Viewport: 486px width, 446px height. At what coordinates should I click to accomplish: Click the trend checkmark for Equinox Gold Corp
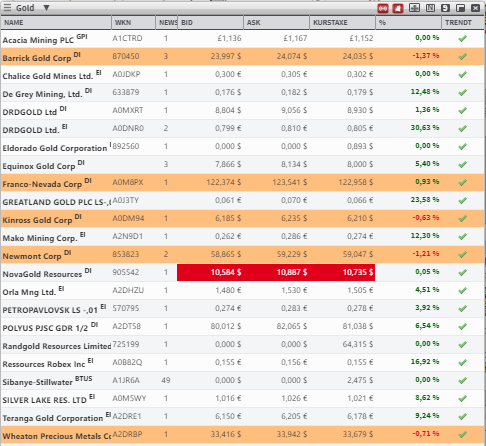462,165
